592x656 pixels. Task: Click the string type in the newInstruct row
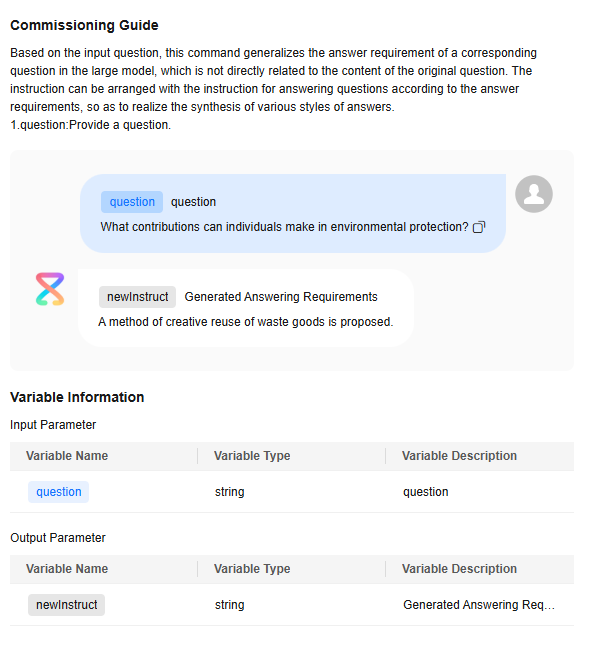click(x=229, y=605)
